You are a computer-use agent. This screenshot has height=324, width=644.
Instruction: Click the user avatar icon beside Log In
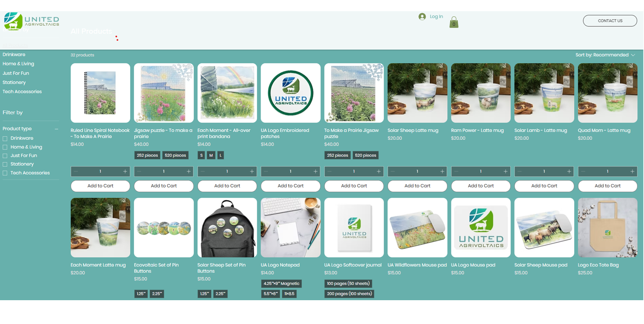coord(422,17)
